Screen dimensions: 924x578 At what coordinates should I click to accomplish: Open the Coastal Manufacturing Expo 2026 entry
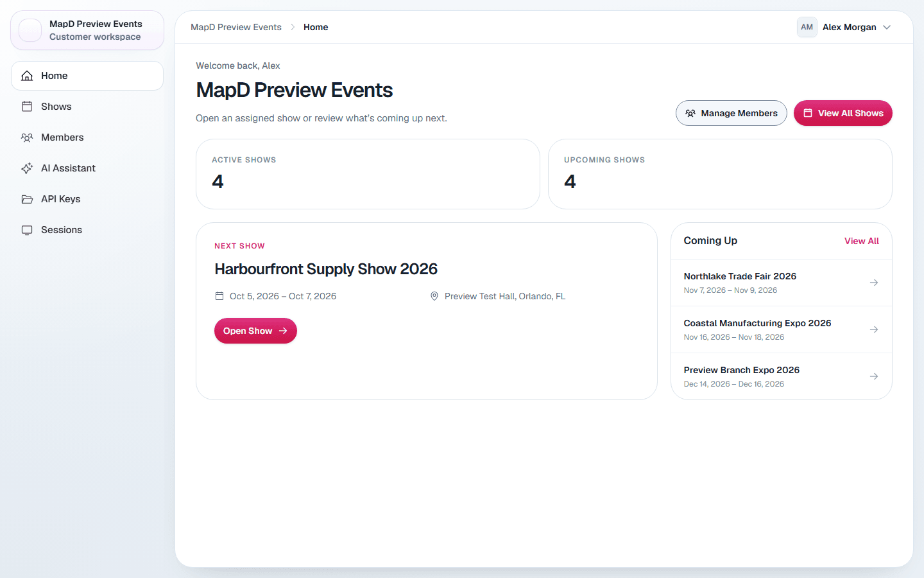coord(782,329)
